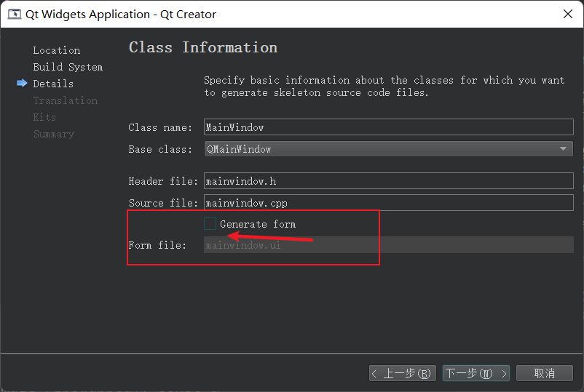Click the Source file label
The height and width of the screenshot is (392, 584).
click(163, 203)
